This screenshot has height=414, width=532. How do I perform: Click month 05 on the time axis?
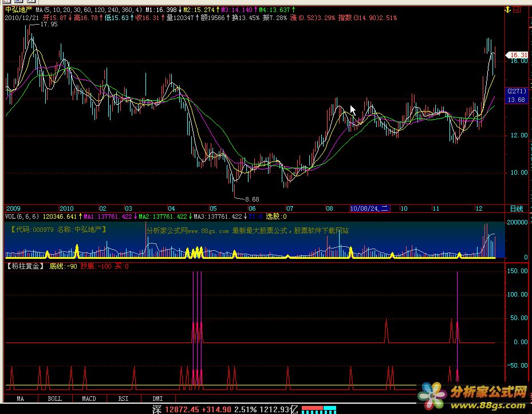213,208
